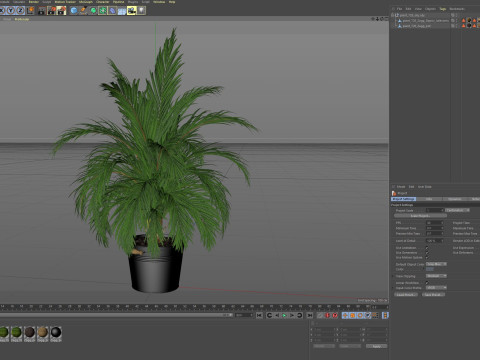Open the Pipeline menu
This screenshot has height=360, width=480.
click(x=118, y=2)
